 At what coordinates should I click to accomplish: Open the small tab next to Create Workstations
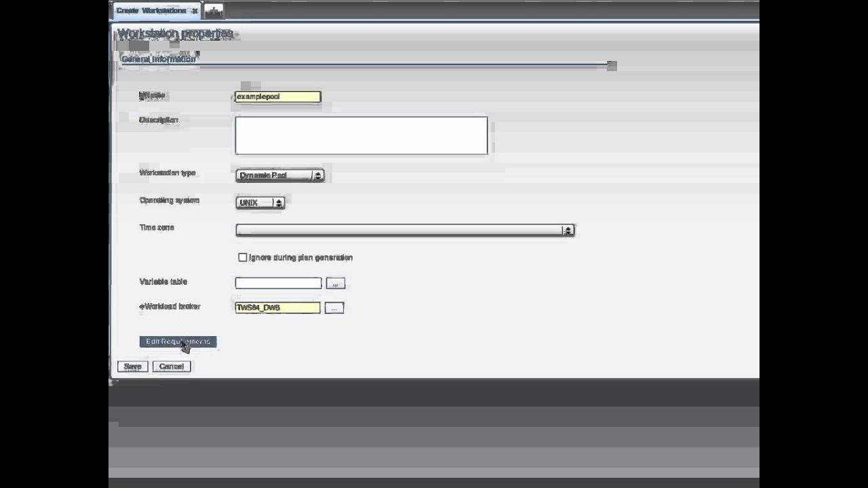coord(214,11)
